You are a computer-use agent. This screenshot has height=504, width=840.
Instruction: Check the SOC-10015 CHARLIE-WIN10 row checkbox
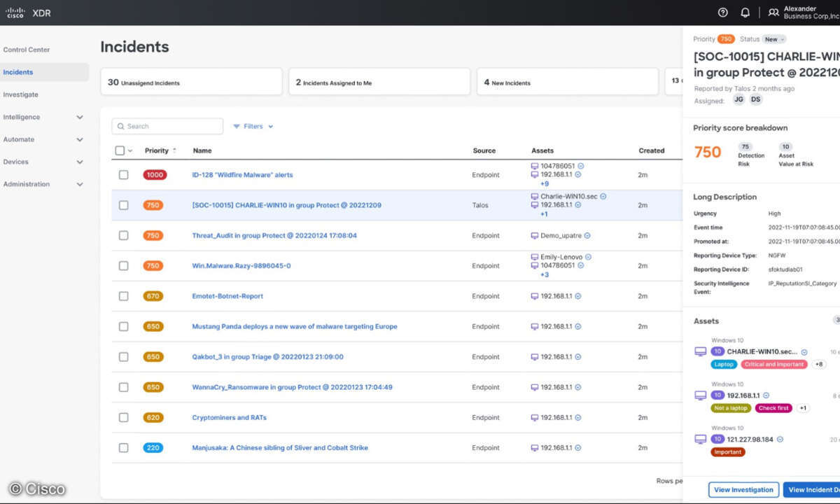[x=124, y=205]
